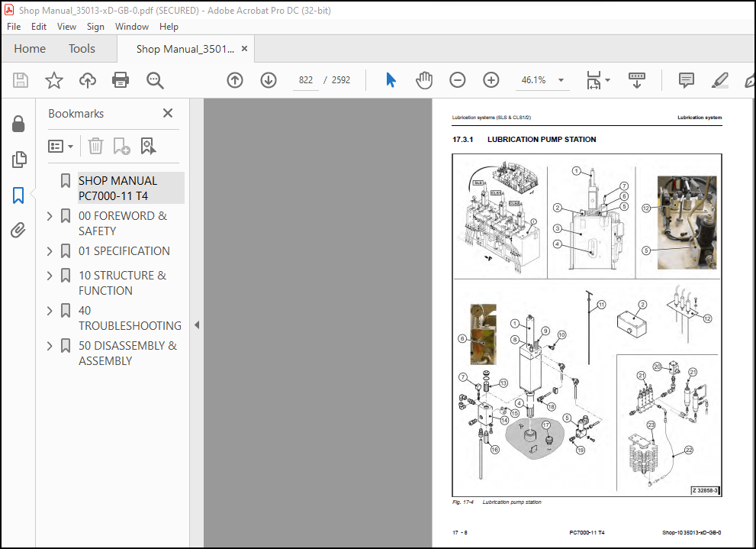This screenshot has width=756, height=549.
Task: Select the Highlight text tool
Action: click(x=719, y=79)
